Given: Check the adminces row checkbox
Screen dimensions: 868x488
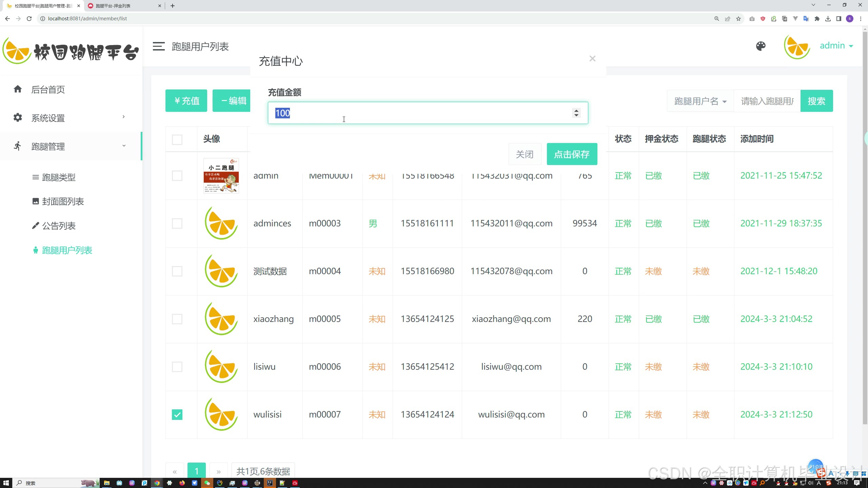Looking at the screenshot, I should coord(177,223).
